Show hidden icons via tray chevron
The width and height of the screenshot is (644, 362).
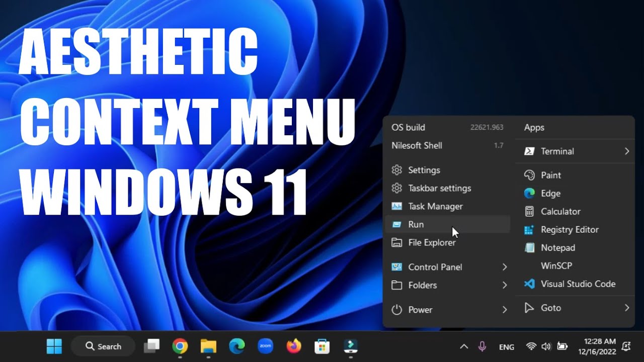coord(464,346)
